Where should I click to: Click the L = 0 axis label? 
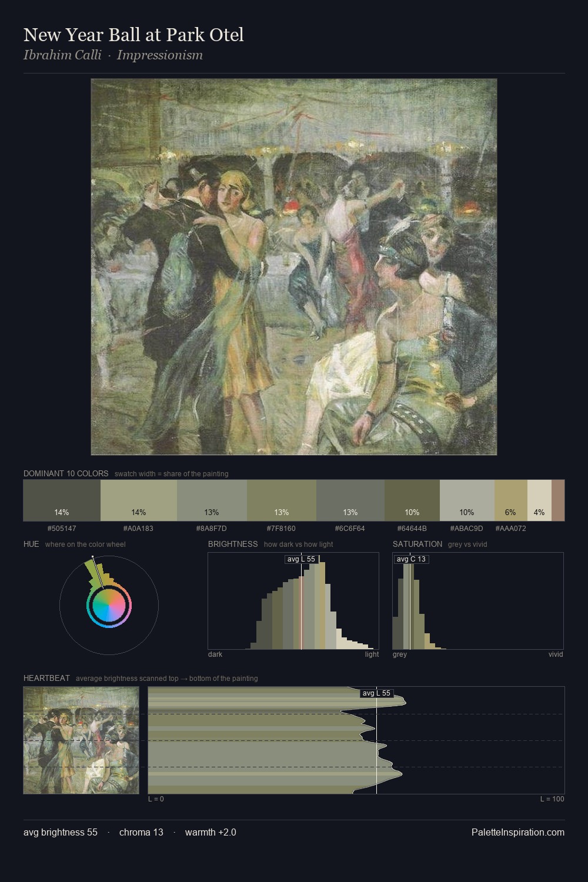[x=156, y=799]
